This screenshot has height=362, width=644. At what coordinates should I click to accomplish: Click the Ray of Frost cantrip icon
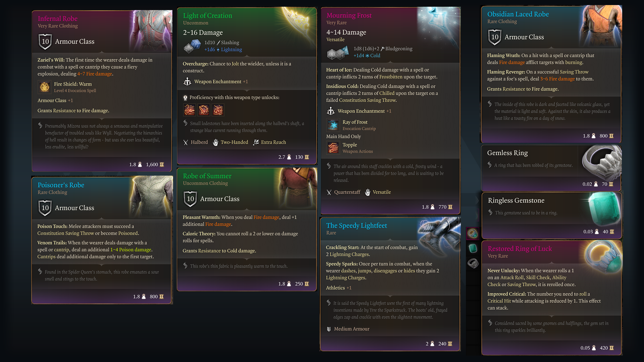[333, 125]
